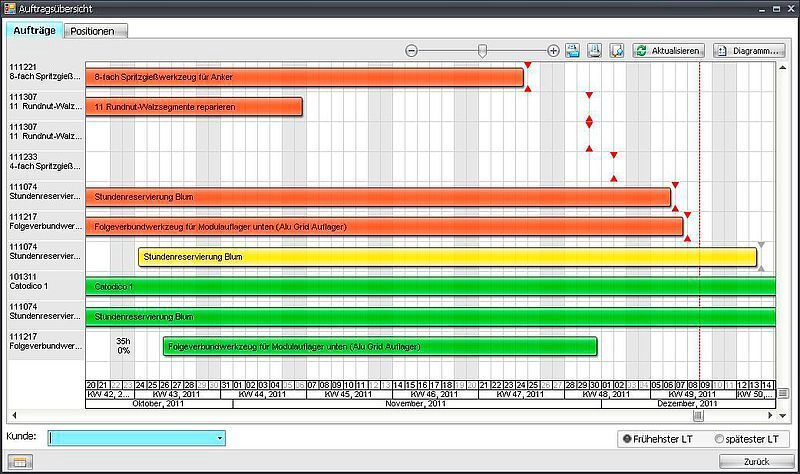Click the zoom out minus icon
This screenshot has height=474, width=800.
click(x=412, y=51)
